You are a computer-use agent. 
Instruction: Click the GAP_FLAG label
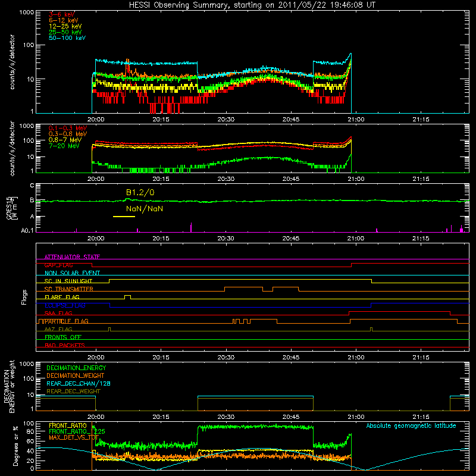click(58, 265)
